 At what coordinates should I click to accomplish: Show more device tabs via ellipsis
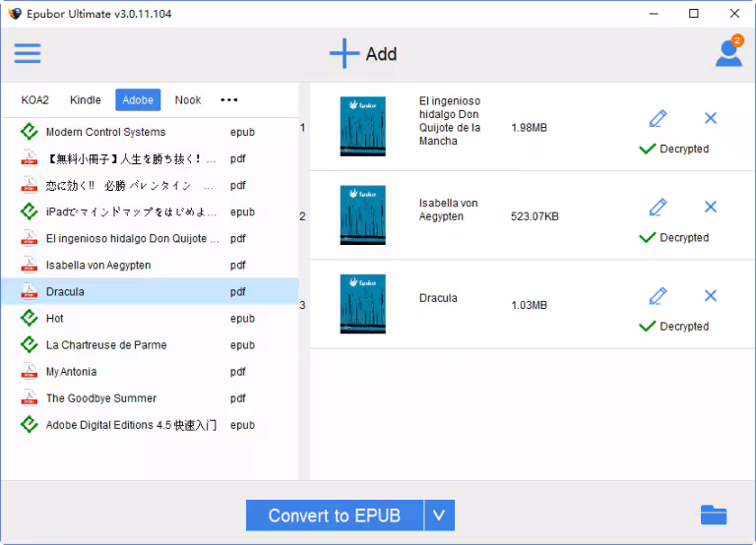coord(229,99)
